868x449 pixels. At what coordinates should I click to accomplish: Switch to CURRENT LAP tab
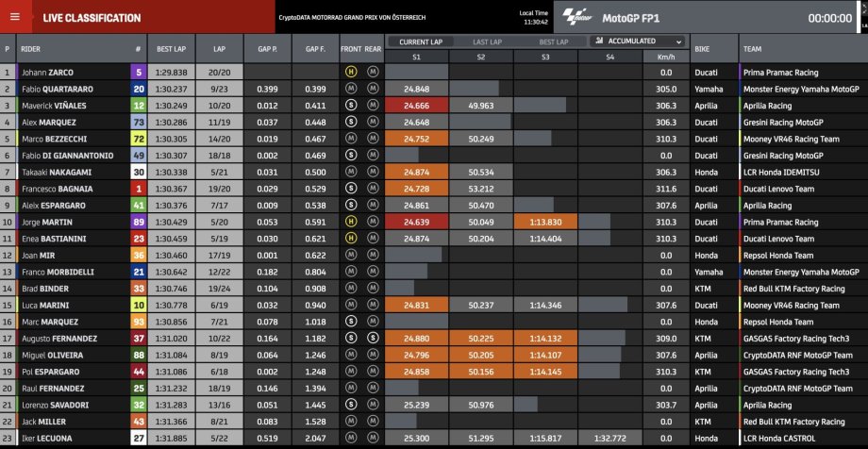419,42
